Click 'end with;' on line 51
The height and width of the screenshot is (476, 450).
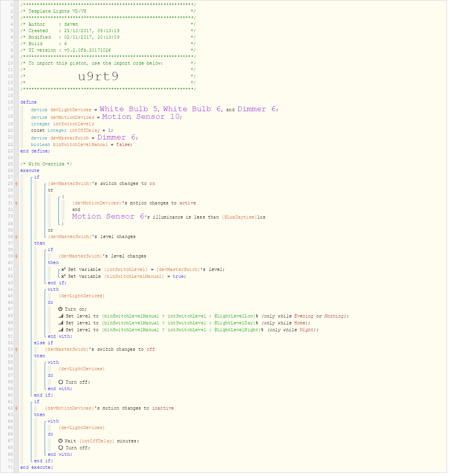tap(60, 337)
